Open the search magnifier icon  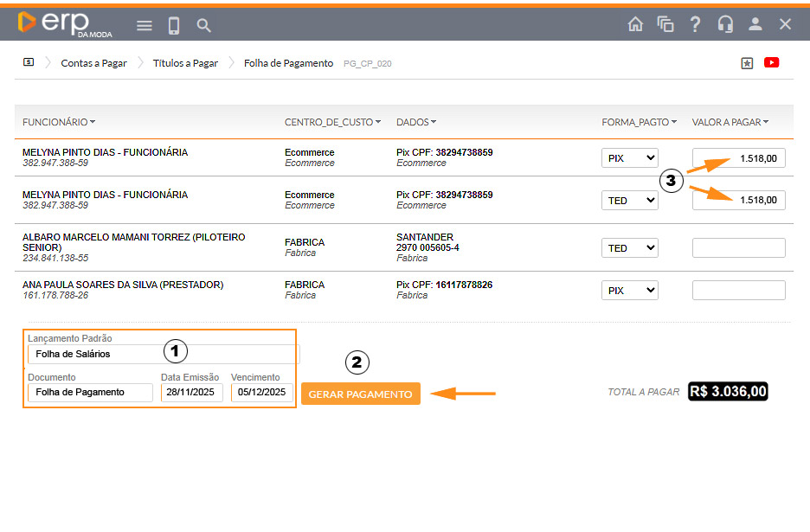(203, 26)
